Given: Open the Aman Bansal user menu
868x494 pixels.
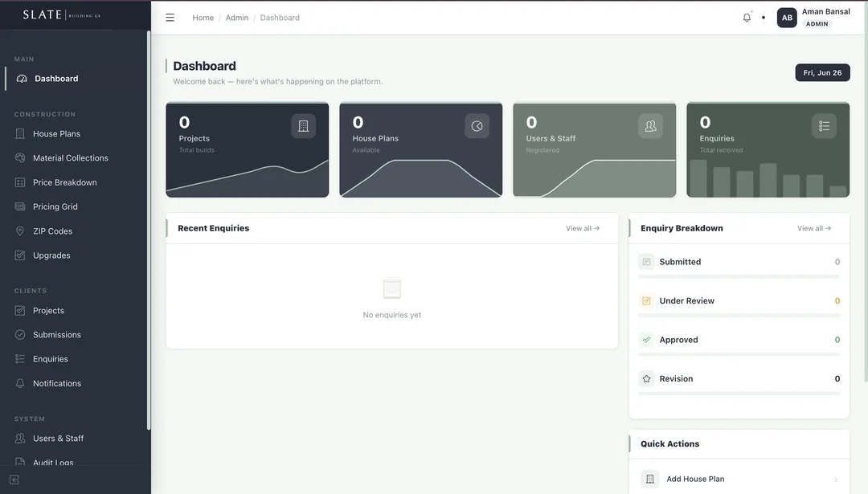Looking at the screenshot, I should tap(813, 18).
